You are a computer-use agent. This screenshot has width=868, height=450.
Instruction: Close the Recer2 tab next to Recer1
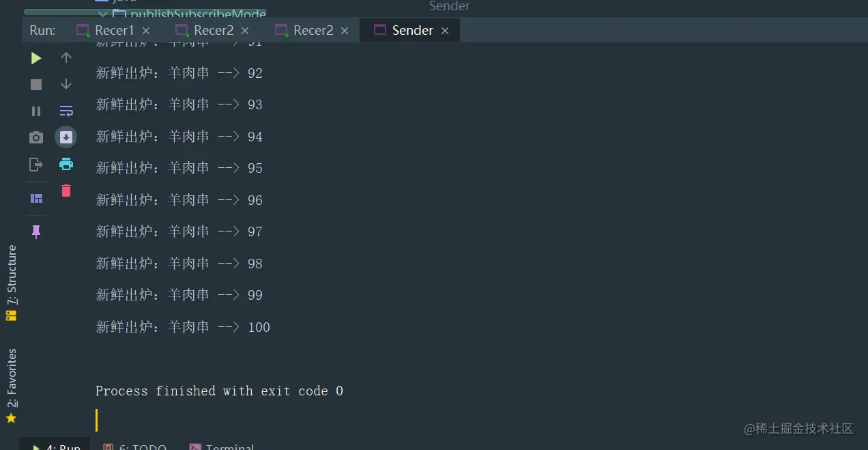pos(245,31)
